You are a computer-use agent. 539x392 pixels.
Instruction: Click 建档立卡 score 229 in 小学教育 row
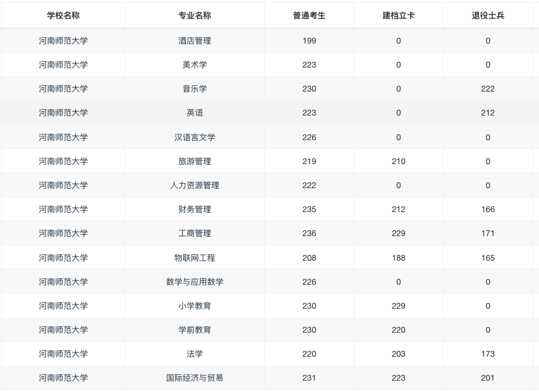pos(399,306)
